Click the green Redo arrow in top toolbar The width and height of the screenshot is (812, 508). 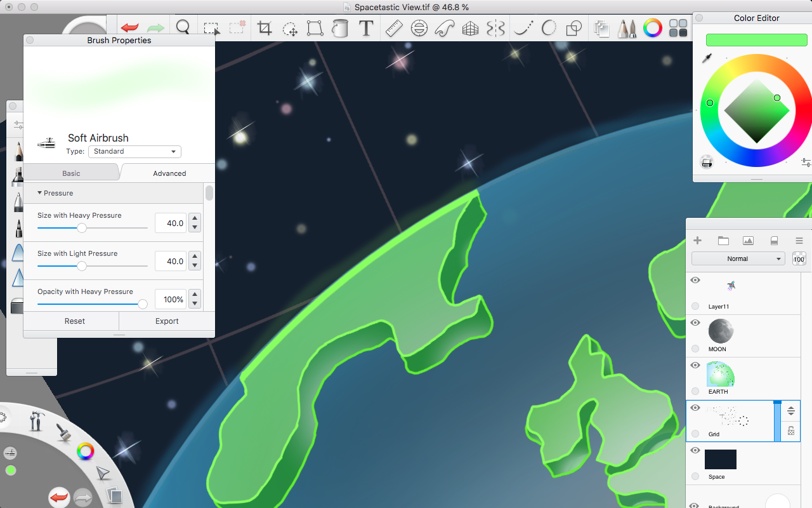tap(156, 28)
